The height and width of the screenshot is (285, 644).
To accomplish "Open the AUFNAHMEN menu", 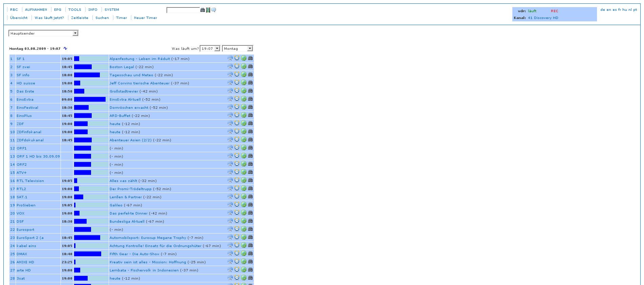I will pyautogui.click(x=36, y=10).
